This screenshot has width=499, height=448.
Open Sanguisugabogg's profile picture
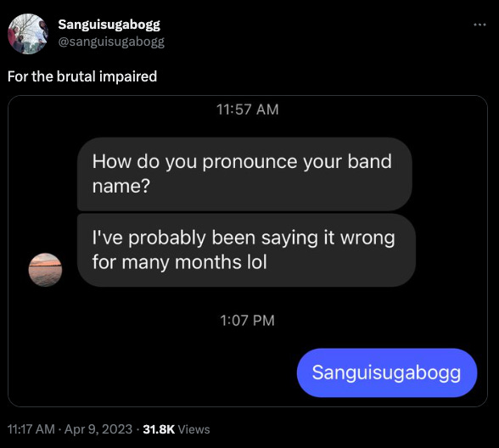[x=28, y=34]
